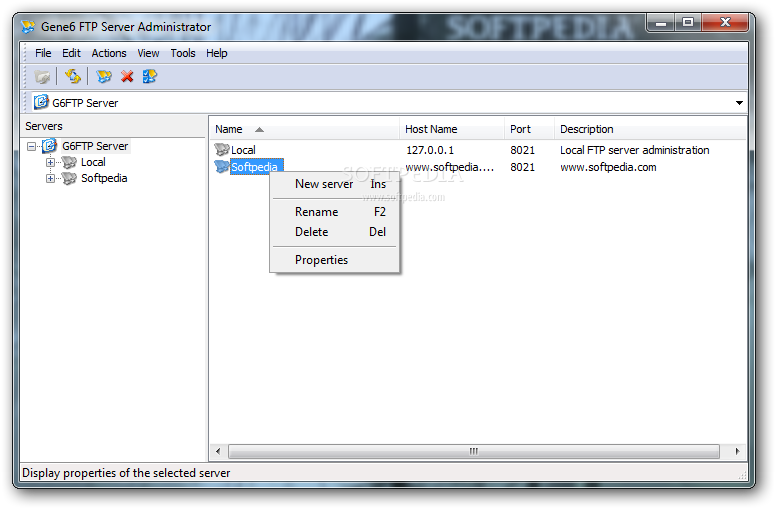776x509 pixels.
Task: Click port 8021 in Softpedia row
Action: [x=522, y=167]
